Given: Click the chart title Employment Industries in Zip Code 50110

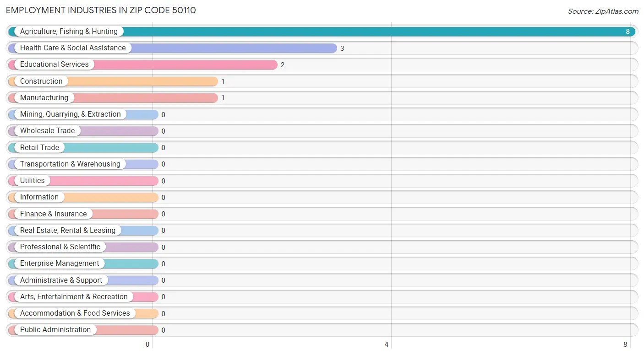Looking at the screenshot, I should (101, 11).
